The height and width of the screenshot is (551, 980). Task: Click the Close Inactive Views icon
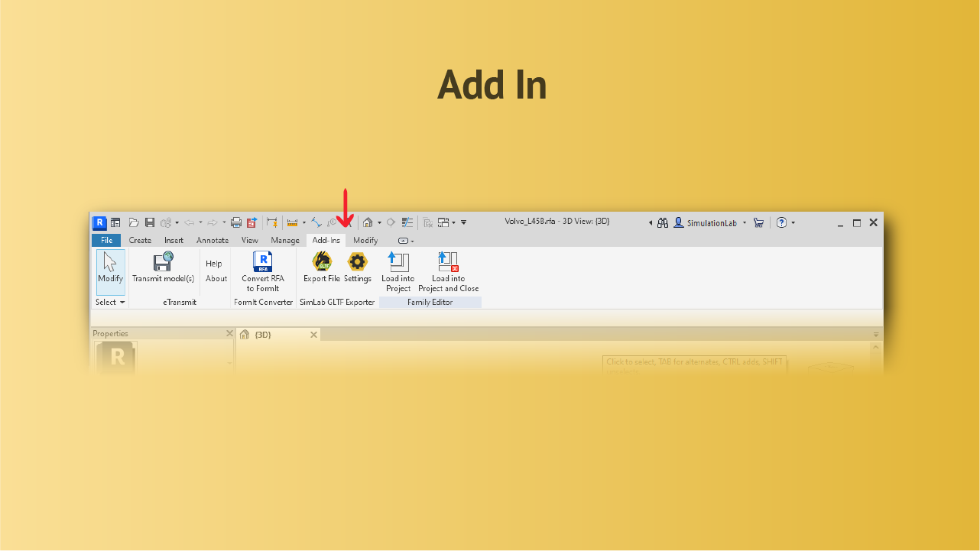pos(428,222)
